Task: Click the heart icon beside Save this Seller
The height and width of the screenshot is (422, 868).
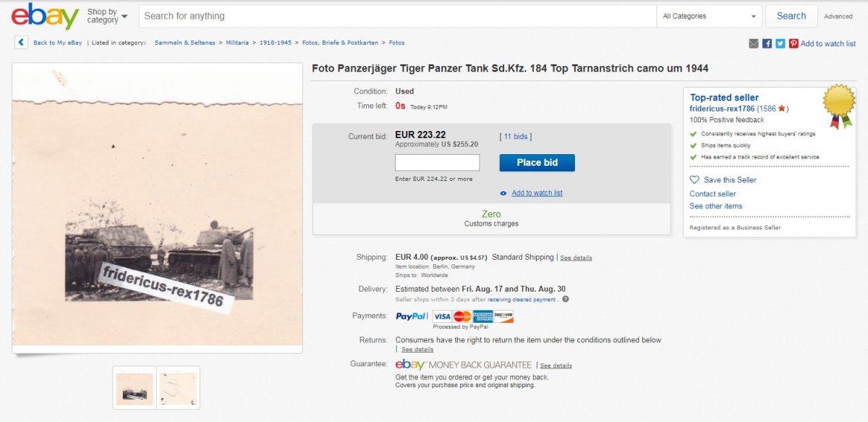Action: (694, 180)
